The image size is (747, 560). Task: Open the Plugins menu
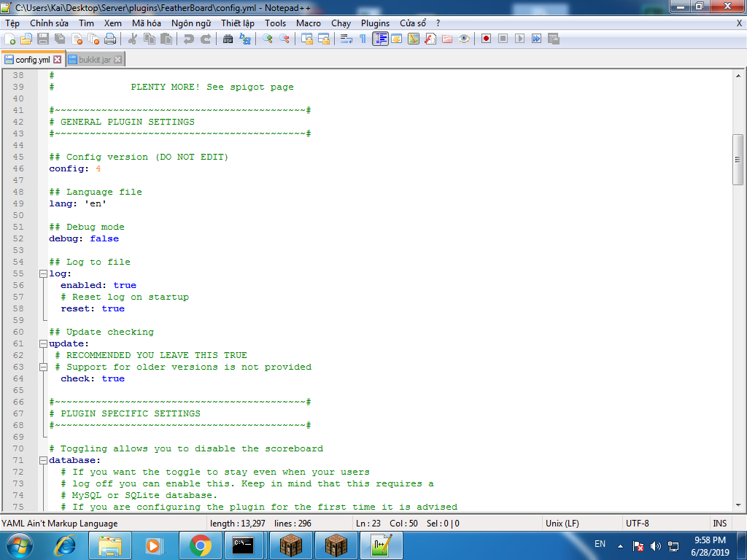click(x=376, y=23)
